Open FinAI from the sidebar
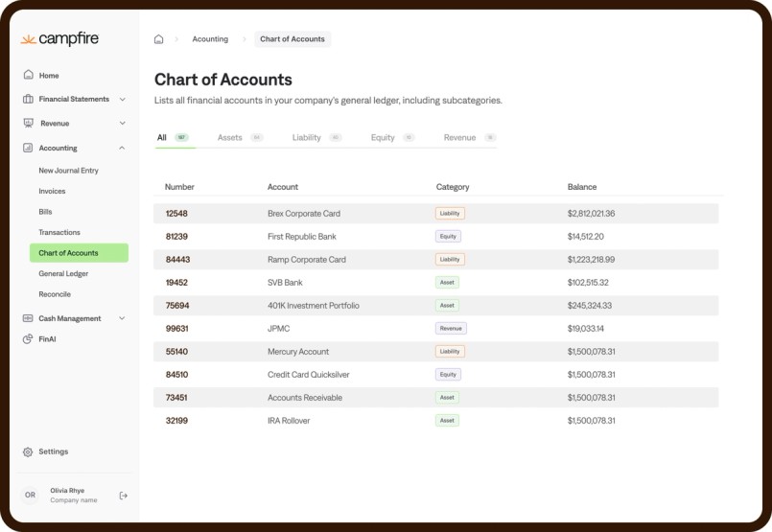The image size is (772, 532). click(47, 339)
